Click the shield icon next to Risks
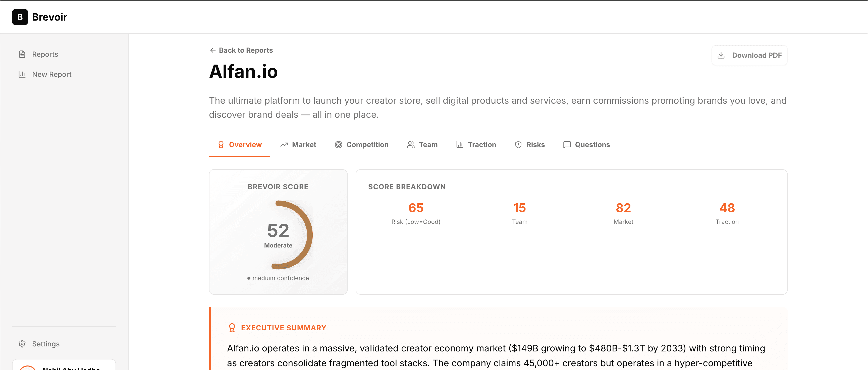This screenshot has height=370, width=868. click(x=518, y=144)
